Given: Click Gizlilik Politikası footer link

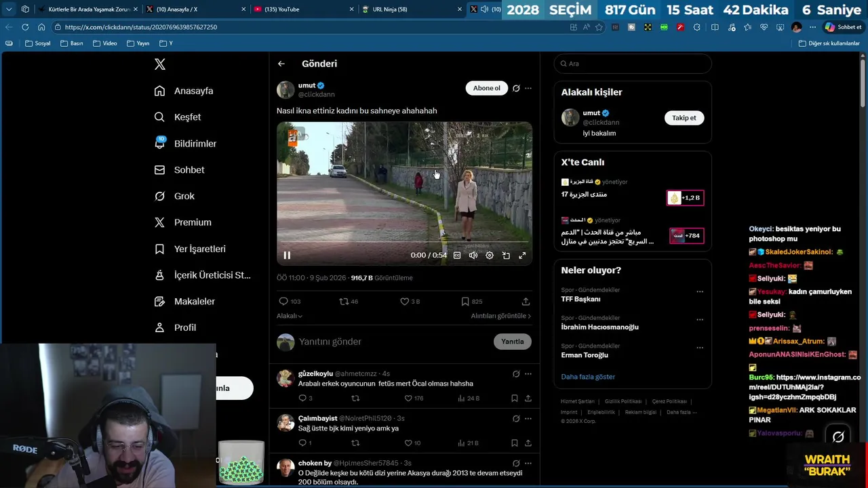Looking at the screenshot, I should [x=623, y=401].
